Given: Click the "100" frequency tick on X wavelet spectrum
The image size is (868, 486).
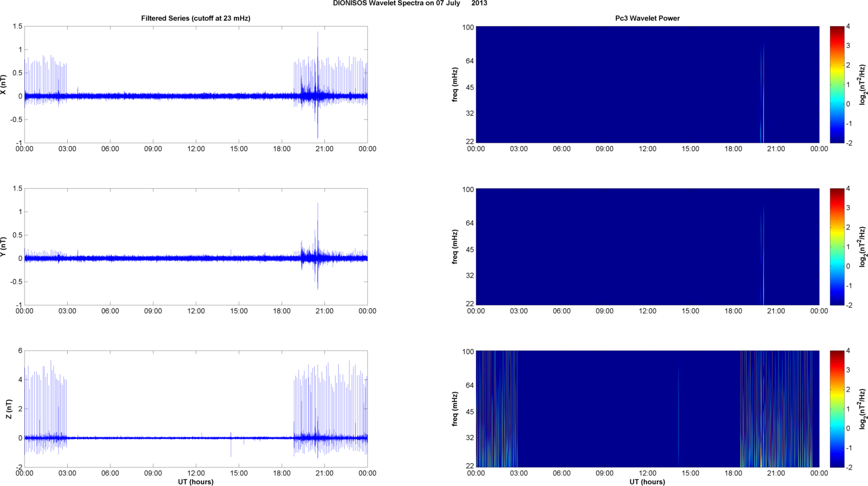Looking at the screenshot, I should [x=468, y=27].
